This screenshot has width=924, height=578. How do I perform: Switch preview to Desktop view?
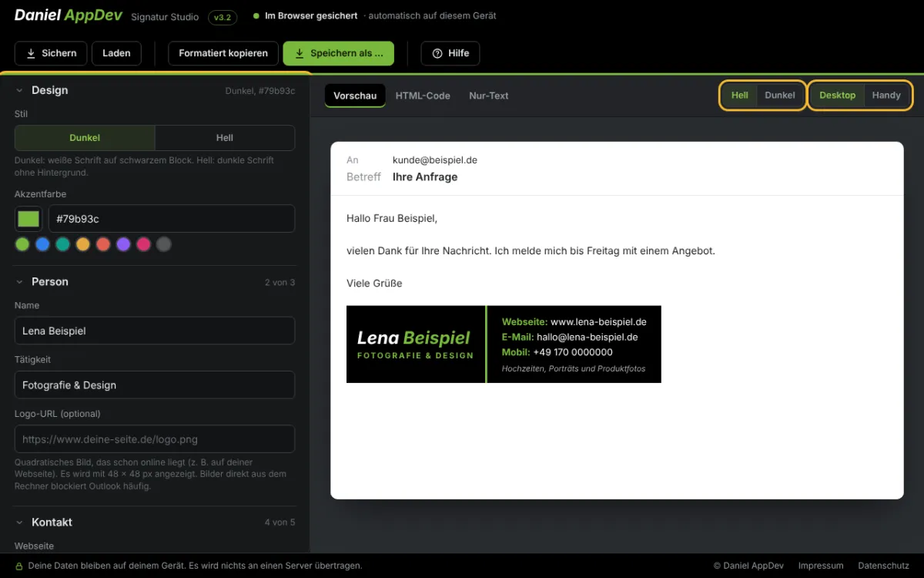838,96
